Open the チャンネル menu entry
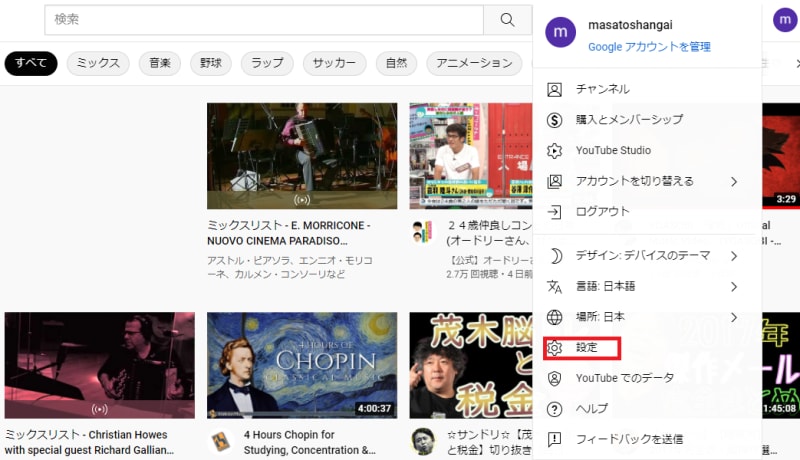800x460 pixels. (x=602, y=89)
